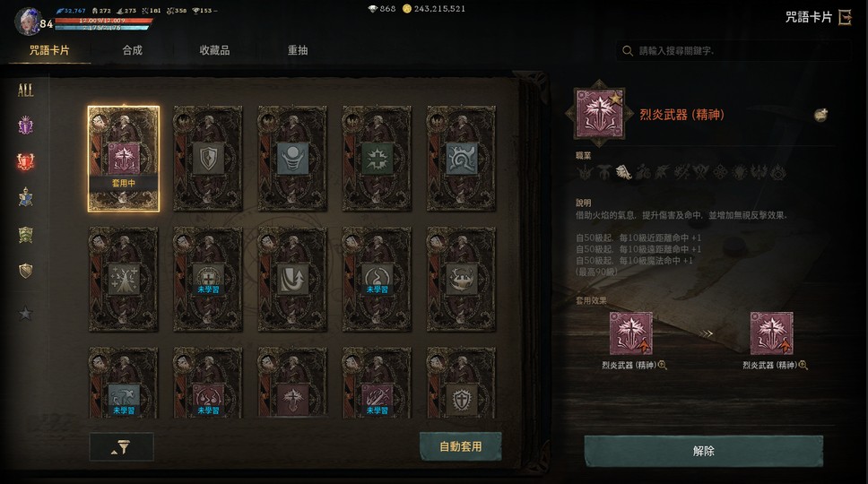
Task: Switch to the 合成 tab
Action: pyautogui.click(x=133, y=50)
